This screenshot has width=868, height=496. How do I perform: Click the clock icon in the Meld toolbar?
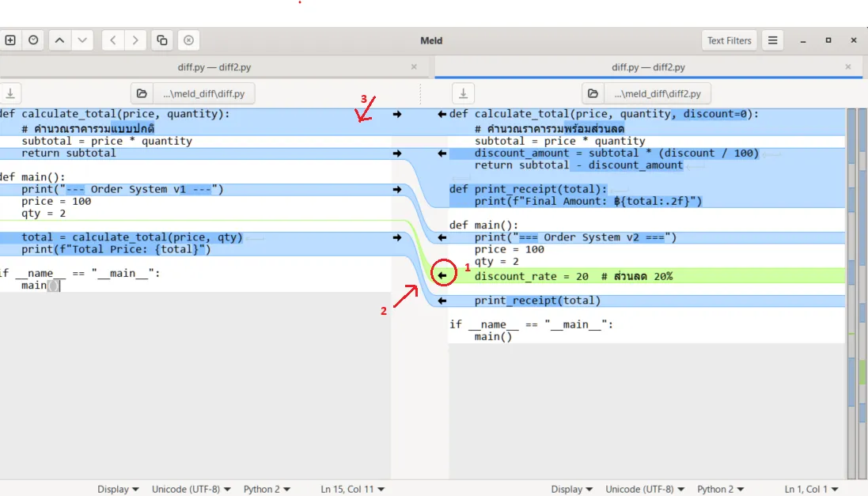(x=33, y=40)
